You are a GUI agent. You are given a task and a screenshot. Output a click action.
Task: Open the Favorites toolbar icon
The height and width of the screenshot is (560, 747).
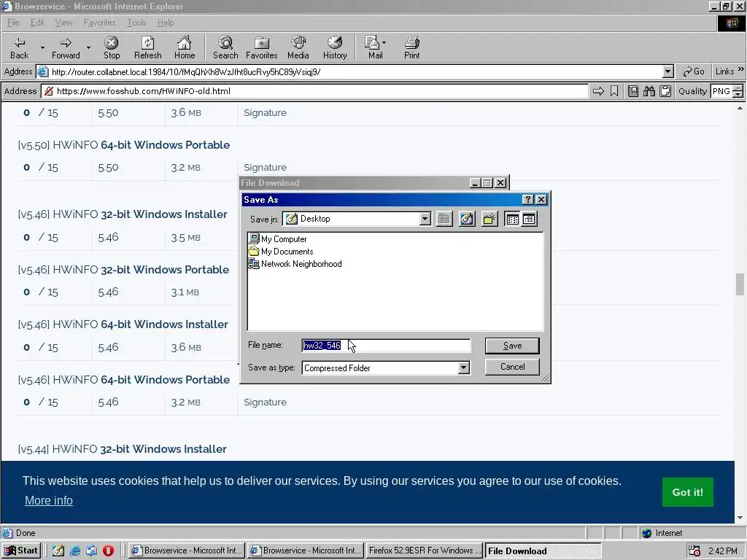coord(262,47)
